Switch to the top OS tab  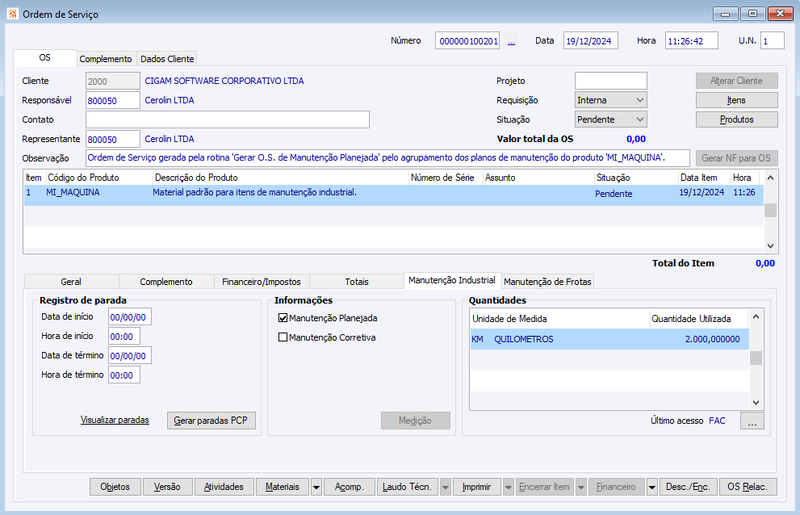pos(45,58)
